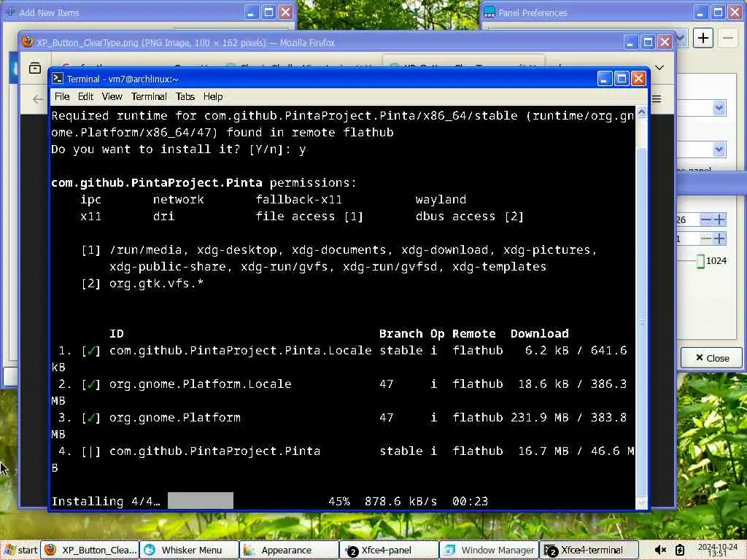Click Firefox back arrow button

[x=38, y=99]
